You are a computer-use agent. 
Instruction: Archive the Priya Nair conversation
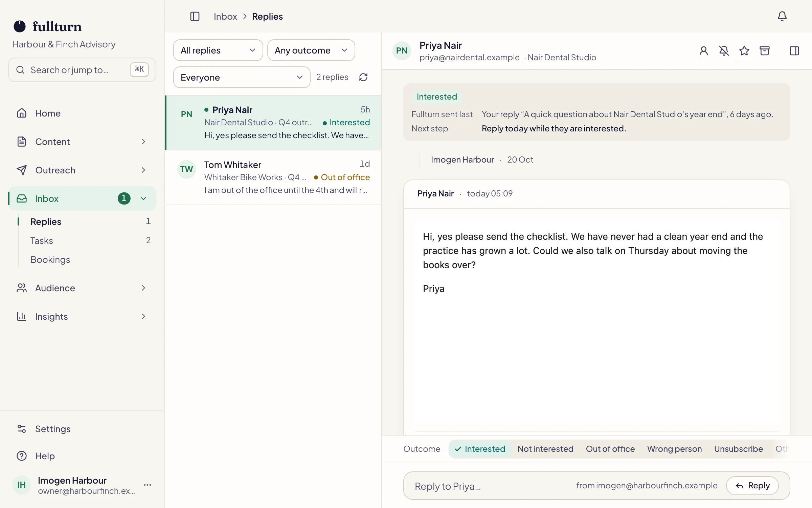765,51
